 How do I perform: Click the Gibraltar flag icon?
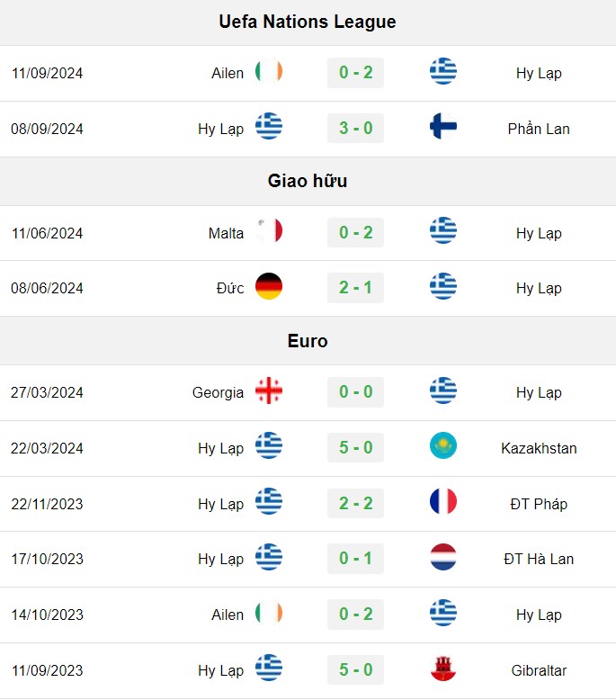coord(443,669)
